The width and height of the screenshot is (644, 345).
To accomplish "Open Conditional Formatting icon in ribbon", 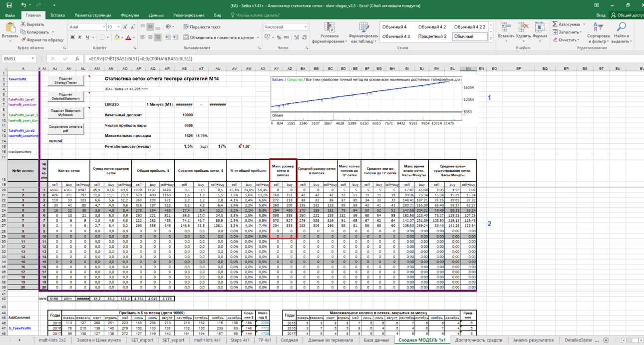I will pyautogui.click(x=329, y=27).
